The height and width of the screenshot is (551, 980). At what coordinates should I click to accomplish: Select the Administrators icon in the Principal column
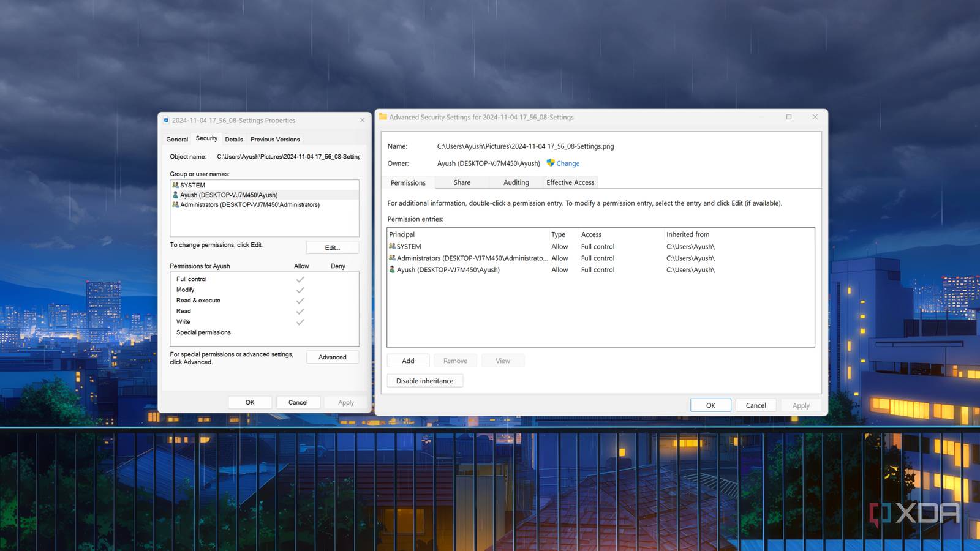[392, 258]
